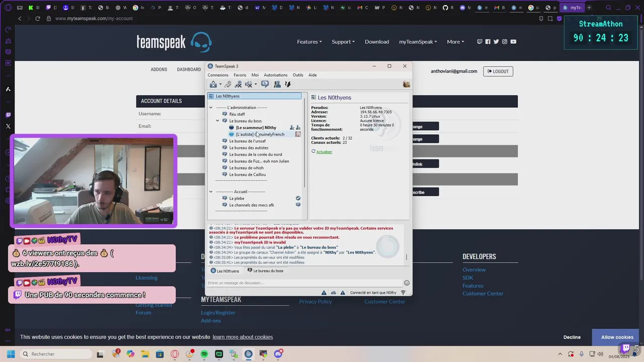
Task: Click the Discord icon in the taskbar
Action: [x=278, y=354]
